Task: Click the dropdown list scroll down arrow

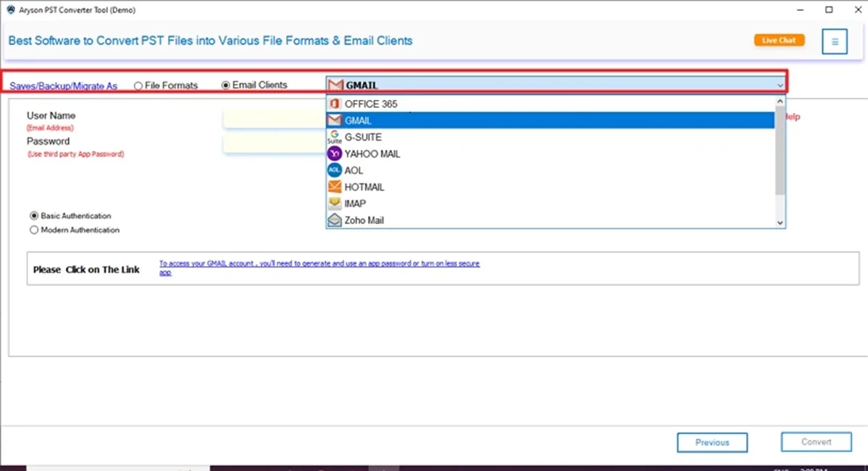Action: [780, 222]
